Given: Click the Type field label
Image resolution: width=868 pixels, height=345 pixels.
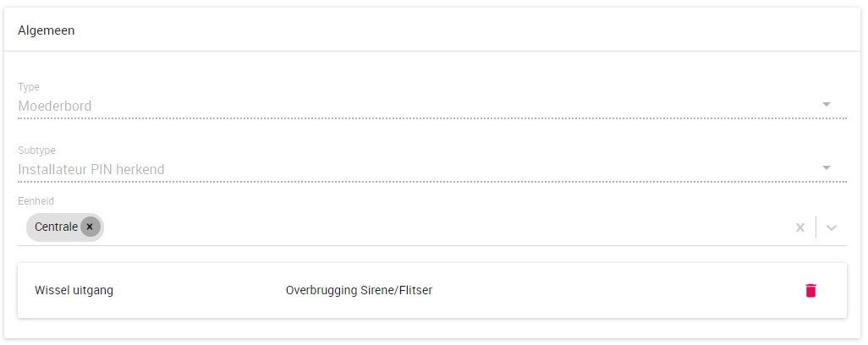Looking at the screenshot, I should point(29,87).
